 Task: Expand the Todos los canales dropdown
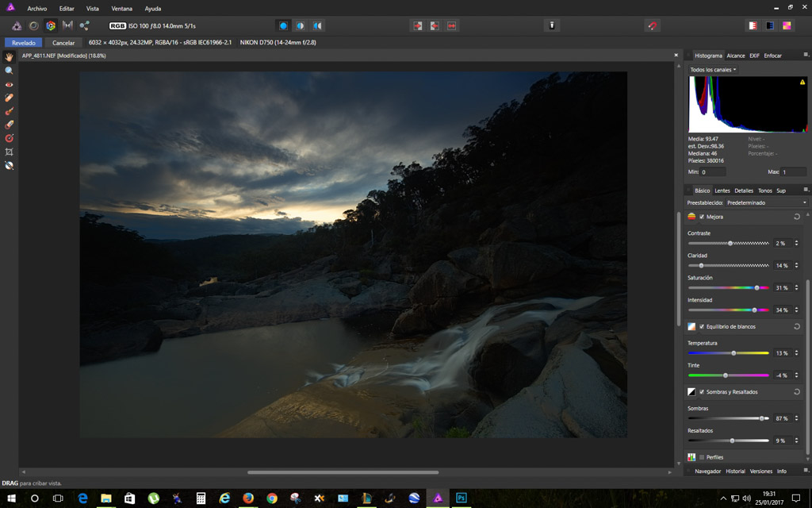click(x=713, y=70)
